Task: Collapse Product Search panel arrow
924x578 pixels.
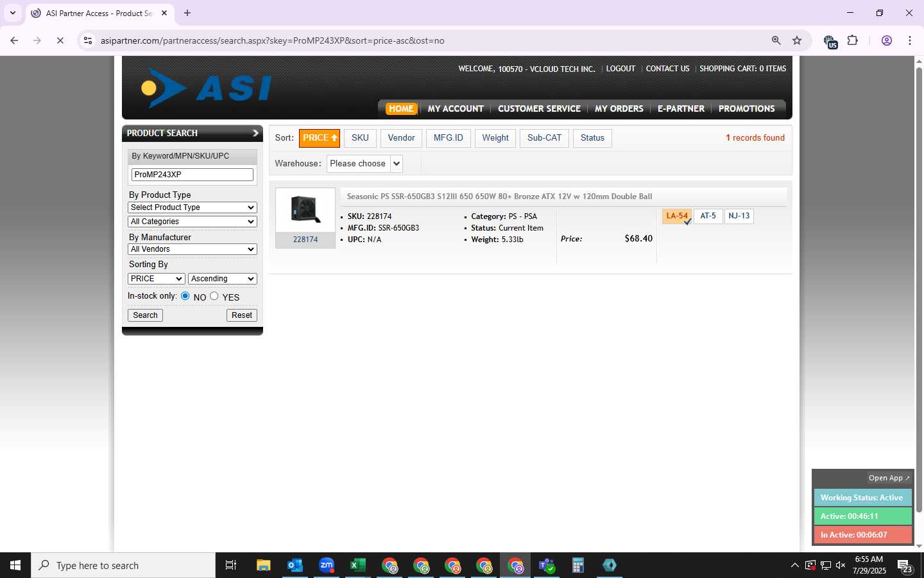Action: click(x=255, y=133)
